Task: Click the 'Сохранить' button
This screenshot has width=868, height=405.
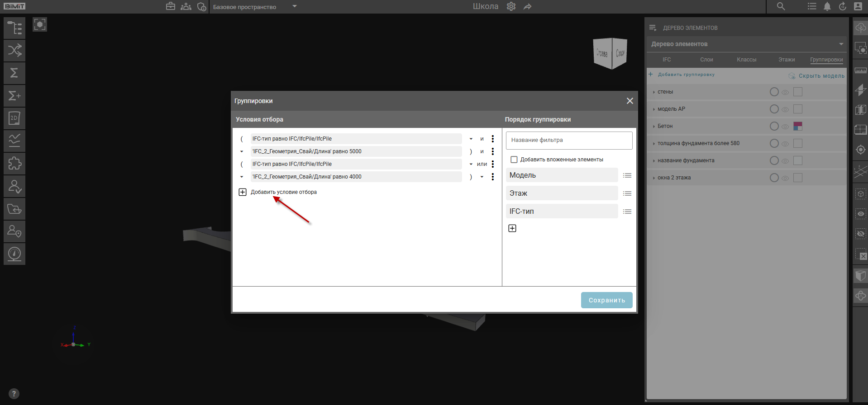Action: point(606,300)
